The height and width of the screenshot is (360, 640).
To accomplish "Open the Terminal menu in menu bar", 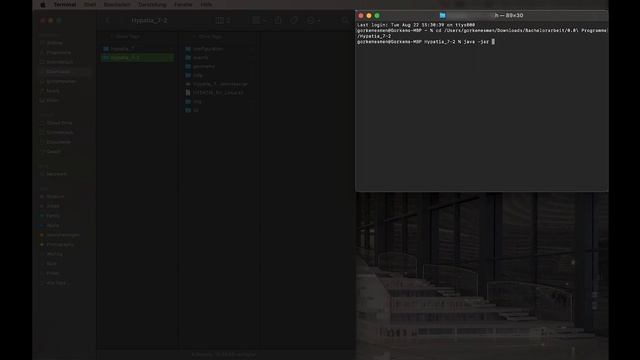I will (65, 4).
